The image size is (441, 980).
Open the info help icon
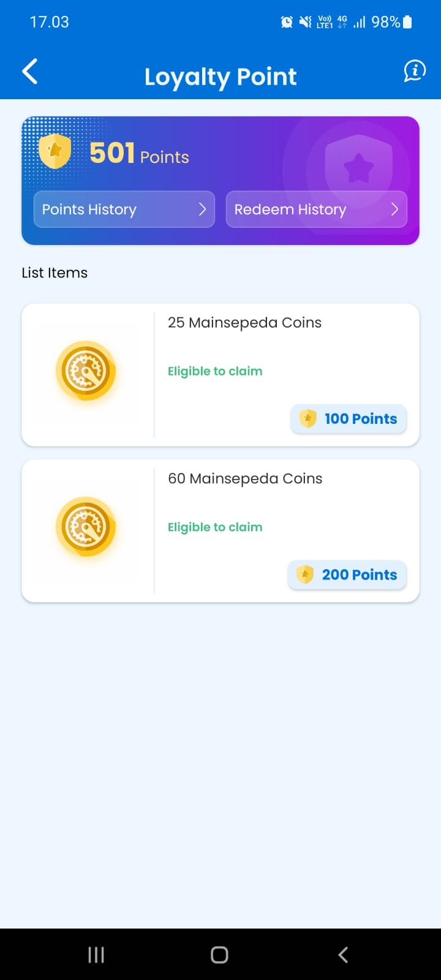[x=415, y=71]
